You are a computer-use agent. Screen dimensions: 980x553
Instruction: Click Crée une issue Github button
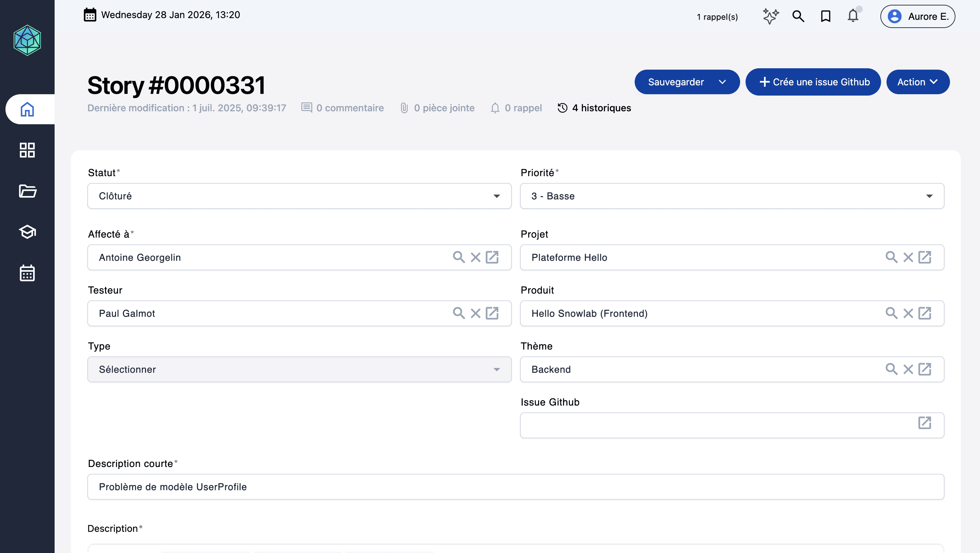click(x=813, y=82)
